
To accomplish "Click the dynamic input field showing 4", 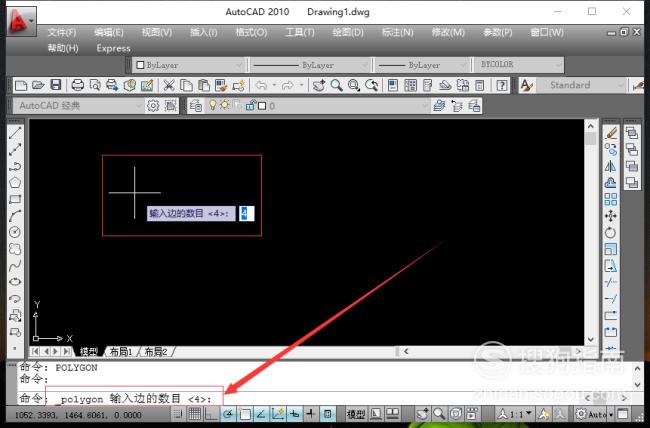I will point(247,214).
